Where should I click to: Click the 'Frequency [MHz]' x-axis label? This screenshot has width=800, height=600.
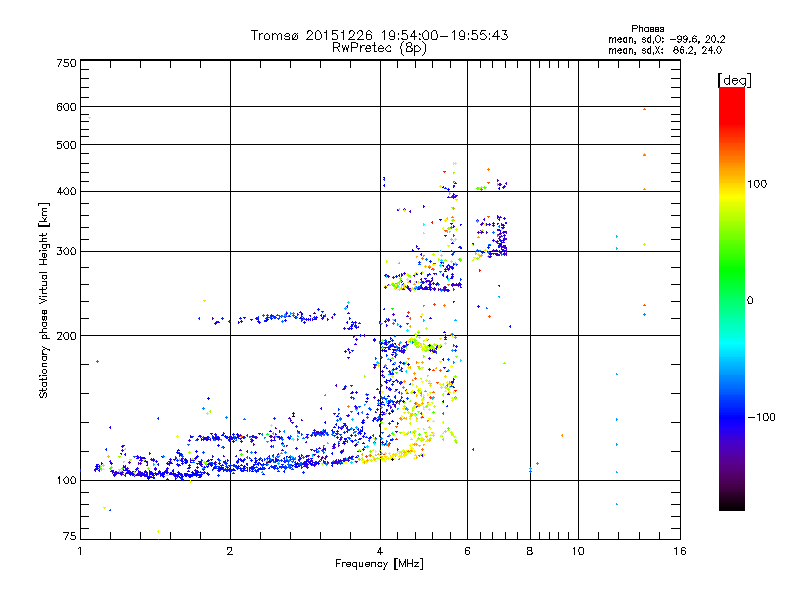(x=379, y=564)
